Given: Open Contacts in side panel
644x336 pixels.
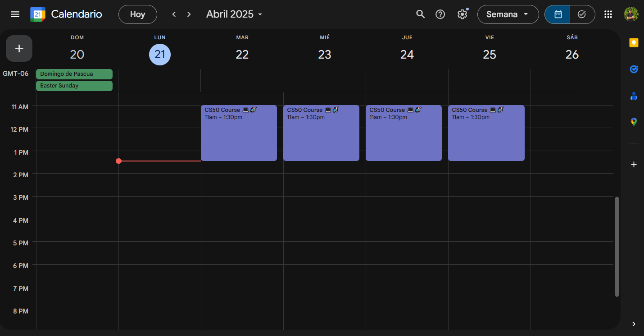Looking at the screenshot, I should click(634, 96).
